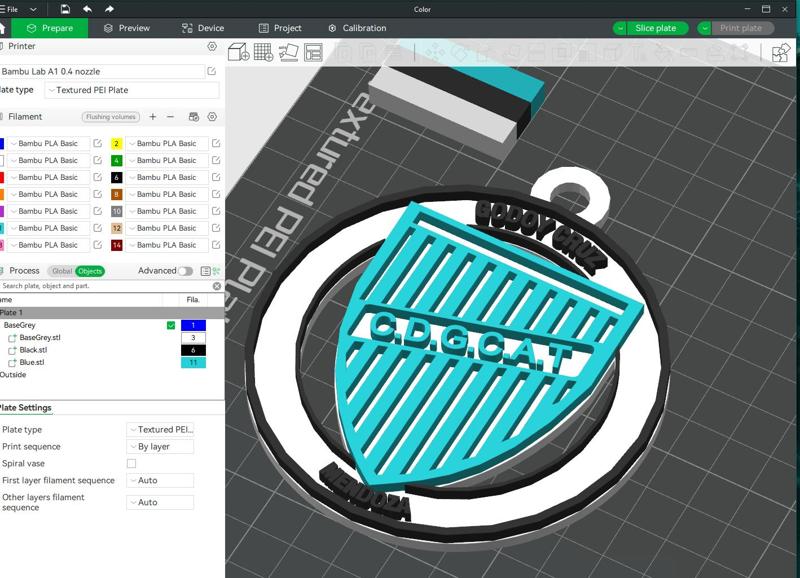Screen dimensions: 800x578
Task: Select the Plate 1 row
Action: (x=112, y=312)
